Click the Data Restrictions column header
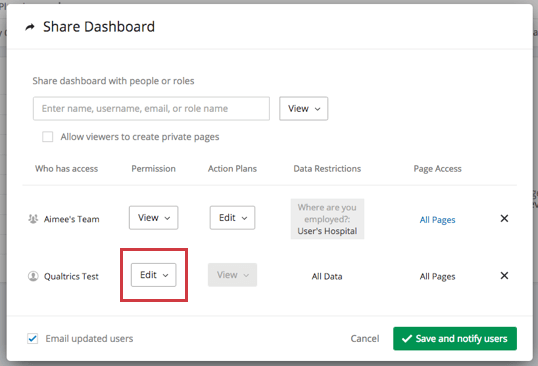This screenshot has width=538, height=366. point(327,168)
